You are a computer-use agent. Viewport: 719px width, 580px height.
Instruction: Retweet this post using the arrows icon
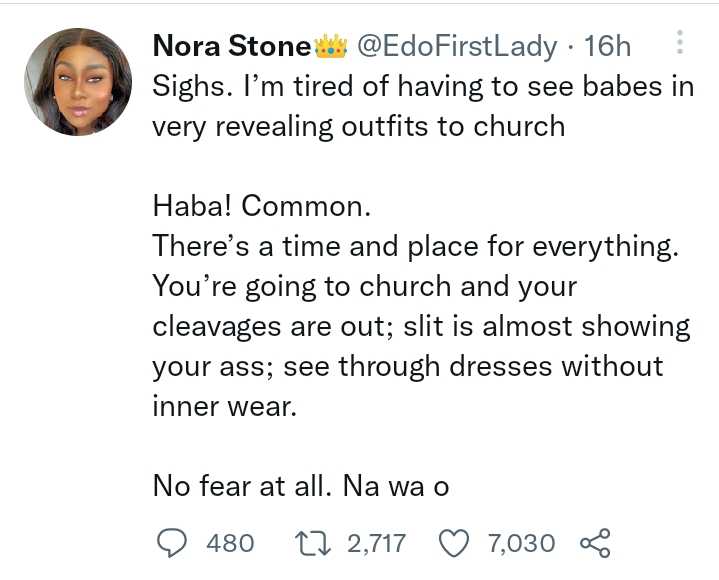[x=314, y=543]
